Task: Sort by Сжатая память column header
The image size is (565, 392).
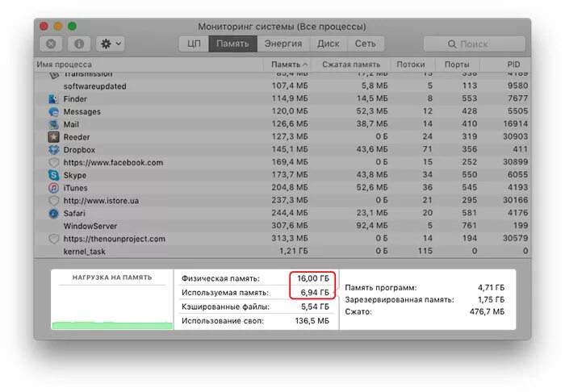Action: tap(351, 65)
